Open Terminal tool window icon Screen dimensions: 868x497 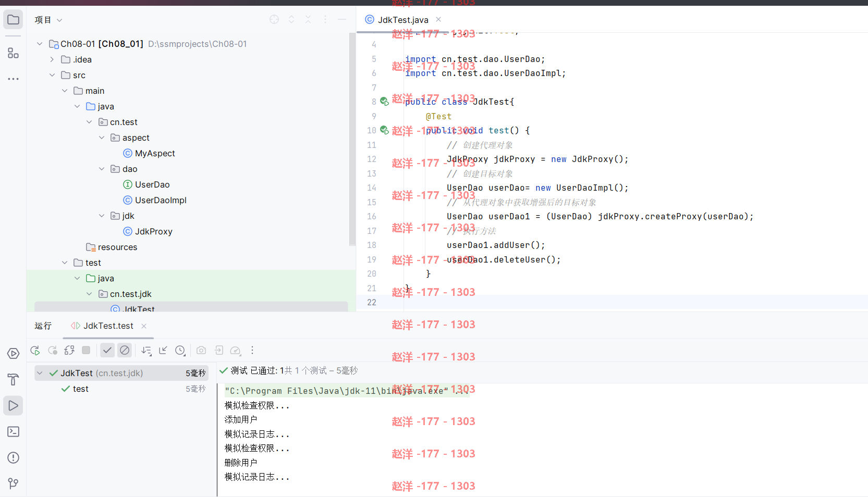(13, 432)
